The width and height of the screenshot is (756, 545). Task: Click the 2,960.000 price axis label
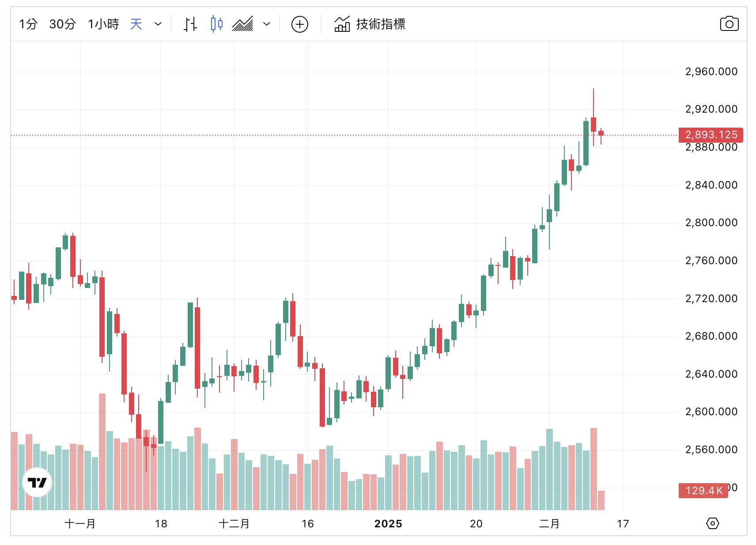pos(711,72)
